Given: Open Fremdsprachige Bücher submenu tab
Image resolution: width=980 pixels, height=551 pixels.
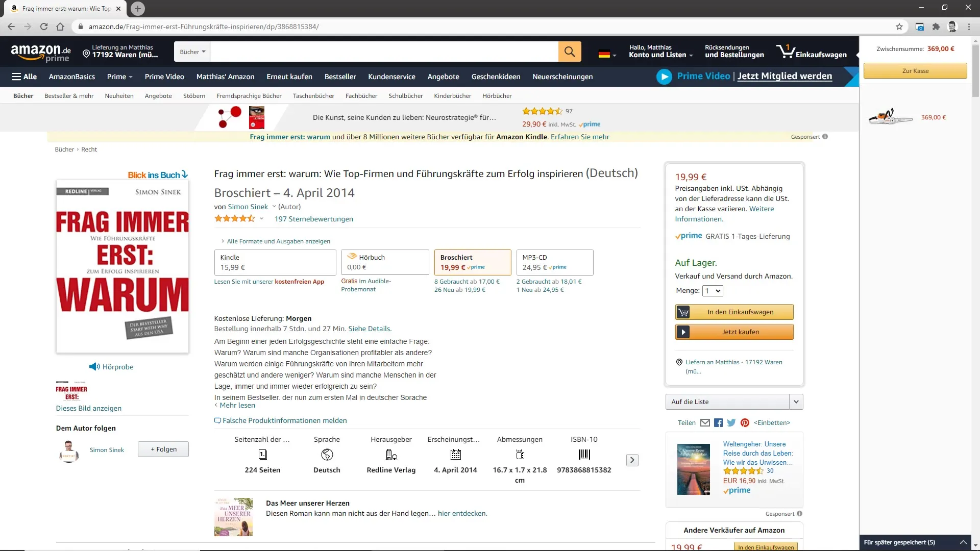Looking at the screenshot, I should coord(249,96).
